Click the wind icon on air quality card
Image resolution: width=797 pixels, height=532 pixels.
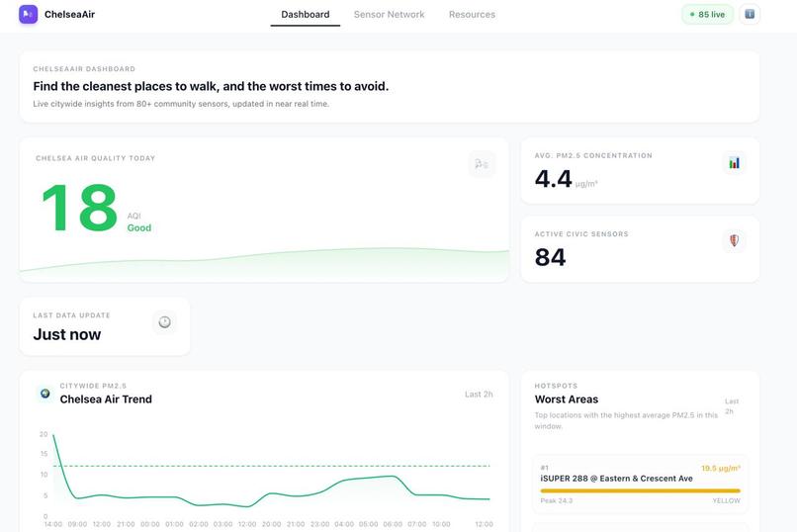[482, 164]
